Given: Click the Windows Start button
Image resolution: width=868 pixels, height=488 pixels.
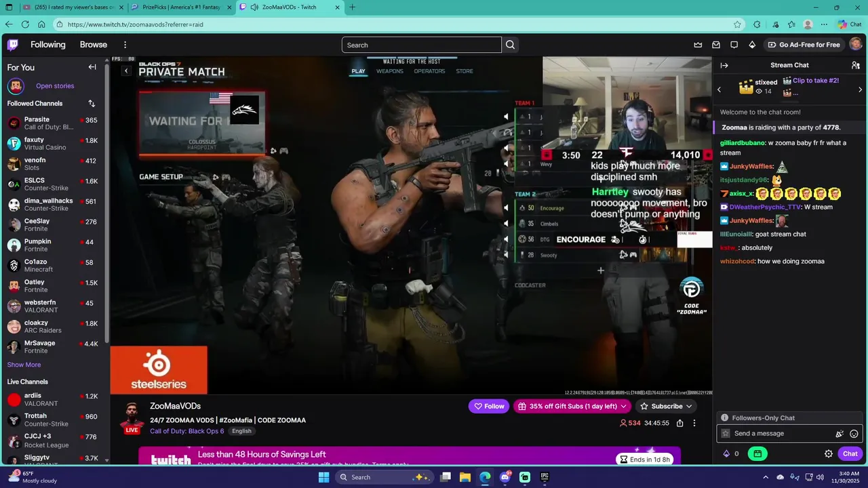Looking at the screenshot, I should coord(323,477).
